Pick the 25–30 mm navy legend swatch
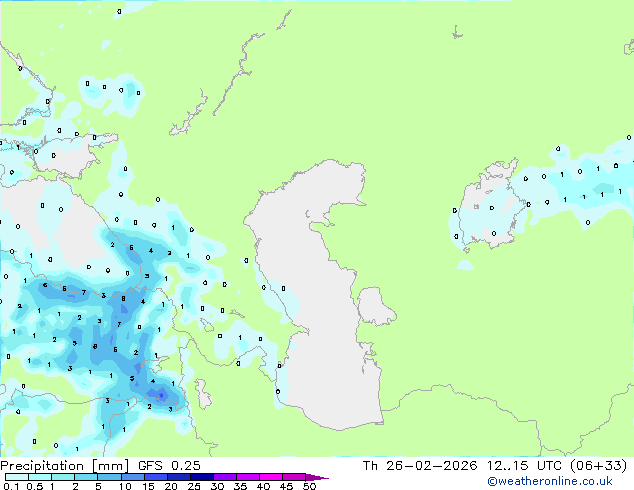634x490 pixels. tap(201, 477)
